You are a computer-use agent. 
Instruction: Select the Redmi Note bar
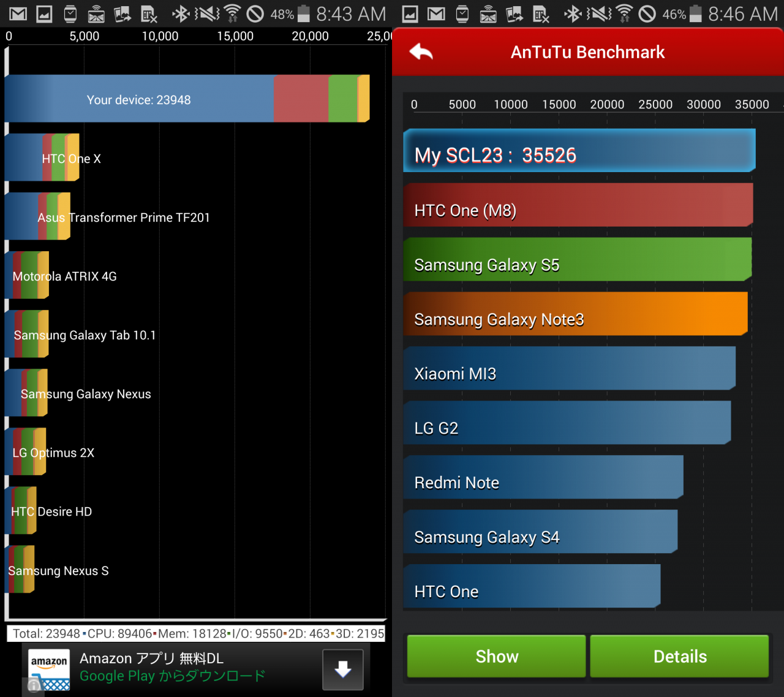point(543,478)
